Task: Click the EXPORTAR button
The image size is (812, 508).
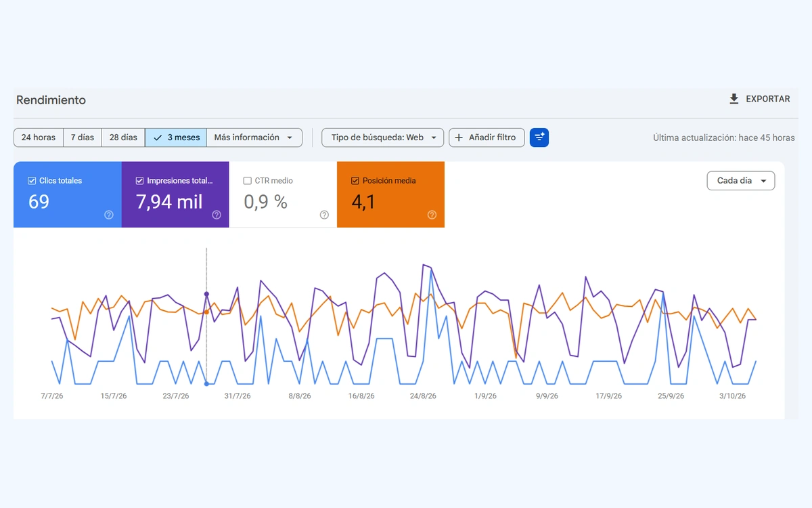Action: pyautogui.click(x=759, y=99)
